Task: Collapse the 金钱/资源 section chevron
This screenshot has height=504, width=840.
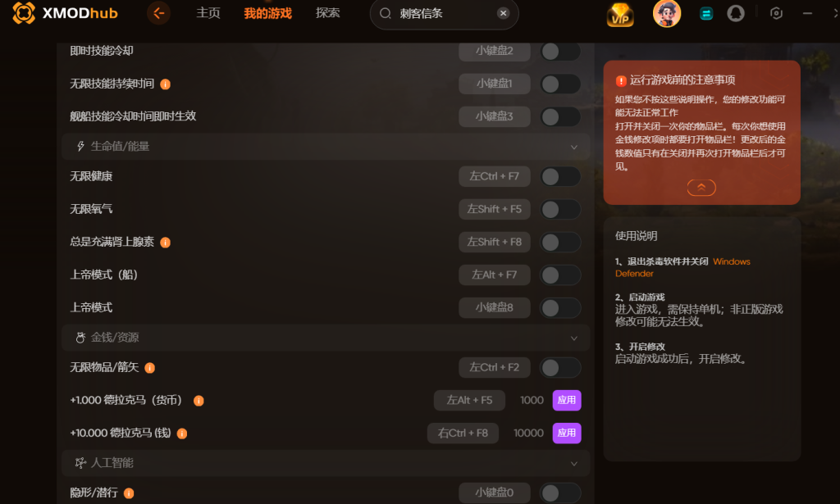Action: tap(573, 338)
